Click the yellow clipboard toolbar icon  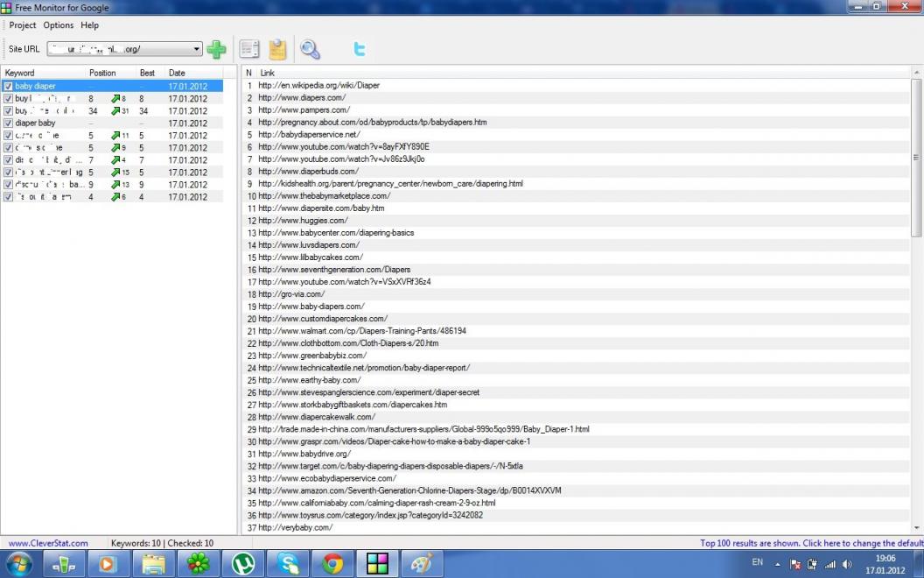point(277,50)
